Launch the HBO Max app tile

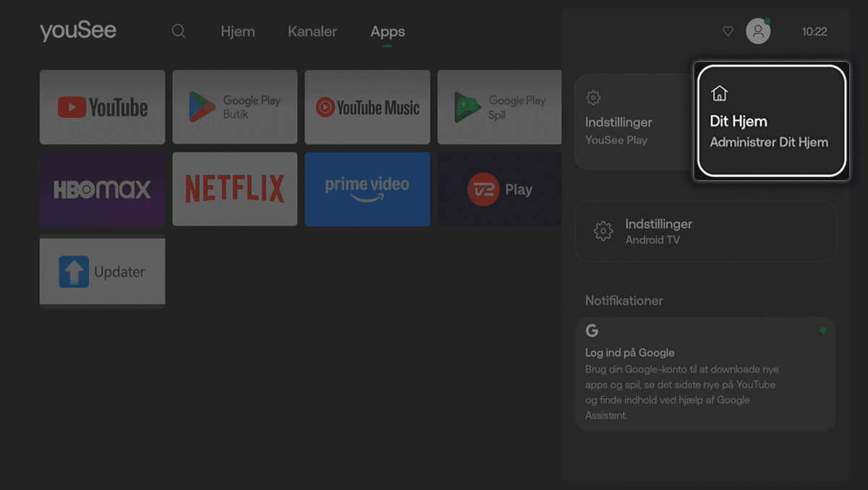tap(102, 189)
